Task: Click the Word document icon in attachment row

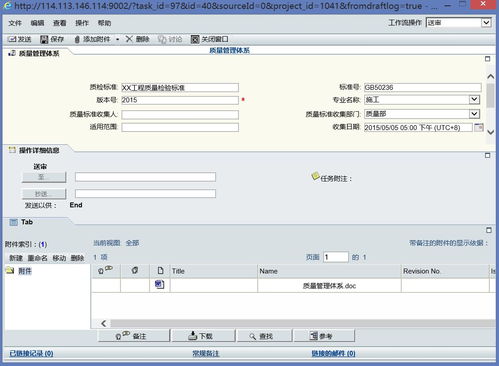Action: click(160, 285)
